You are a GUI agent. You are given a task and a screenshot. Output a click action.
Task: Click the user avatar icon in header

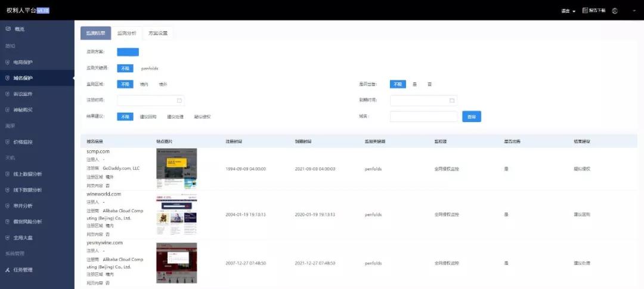(615, 11)
